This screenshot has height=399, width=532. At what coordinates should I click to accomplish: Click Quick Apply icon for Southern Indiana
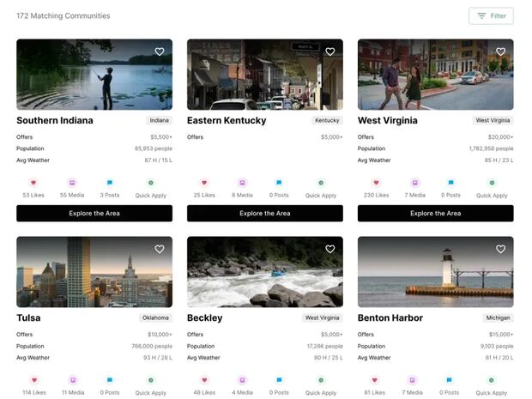tap(150, 183)
